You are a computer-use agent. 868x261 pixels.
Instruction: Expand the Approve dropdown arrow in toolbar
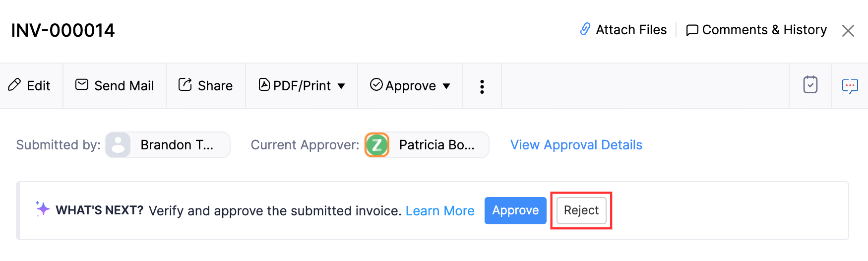pyautogui.click(x=446, y=86)
